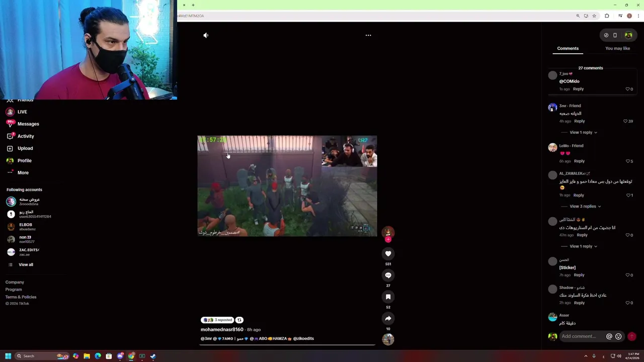Screen dimensions: 644x362
Task: Open 3mr's commenter avatar
Action: coord(552,107)
